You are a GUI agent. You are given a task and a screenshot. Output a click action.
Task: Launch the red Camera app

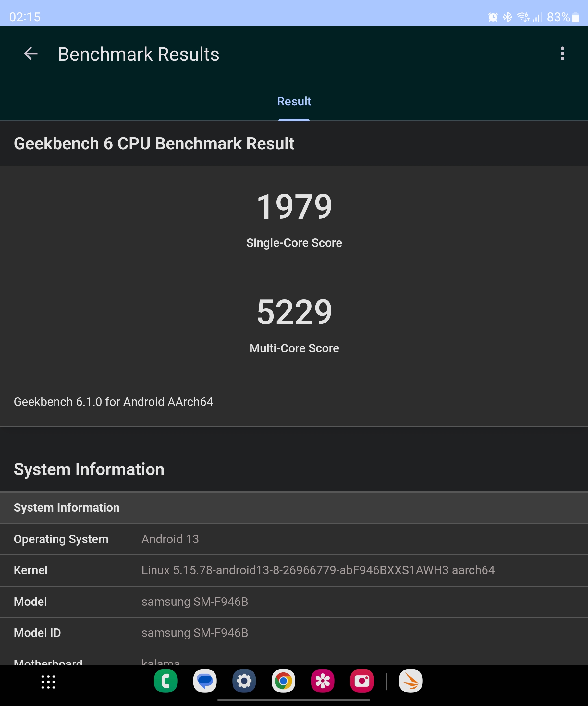coord(362,681)
